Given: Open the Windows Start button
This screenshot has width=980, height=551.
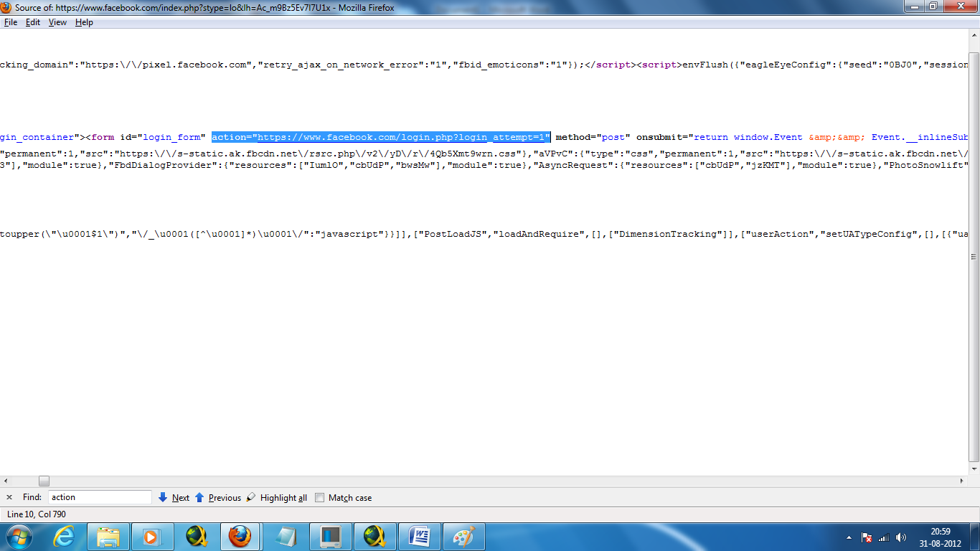Looking at the screenshot, I should (x=18, y=537).
